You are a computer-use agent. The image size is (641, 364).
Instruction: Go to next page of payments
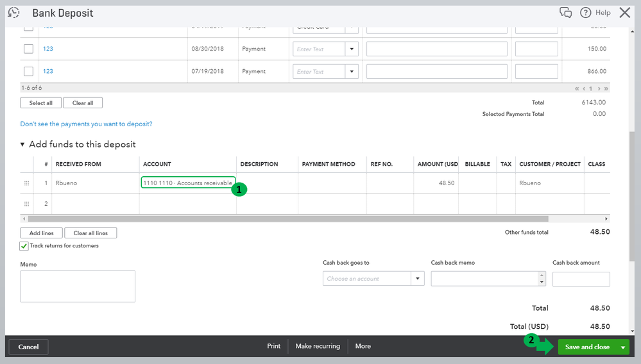[599, 88]
